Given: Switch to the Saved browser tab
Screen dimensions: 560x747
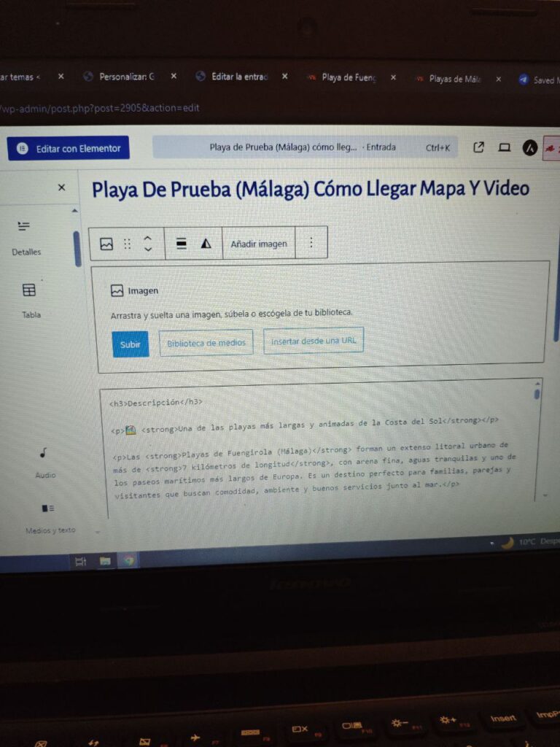Looking at the screenshot, I should (x=539, y=80).
